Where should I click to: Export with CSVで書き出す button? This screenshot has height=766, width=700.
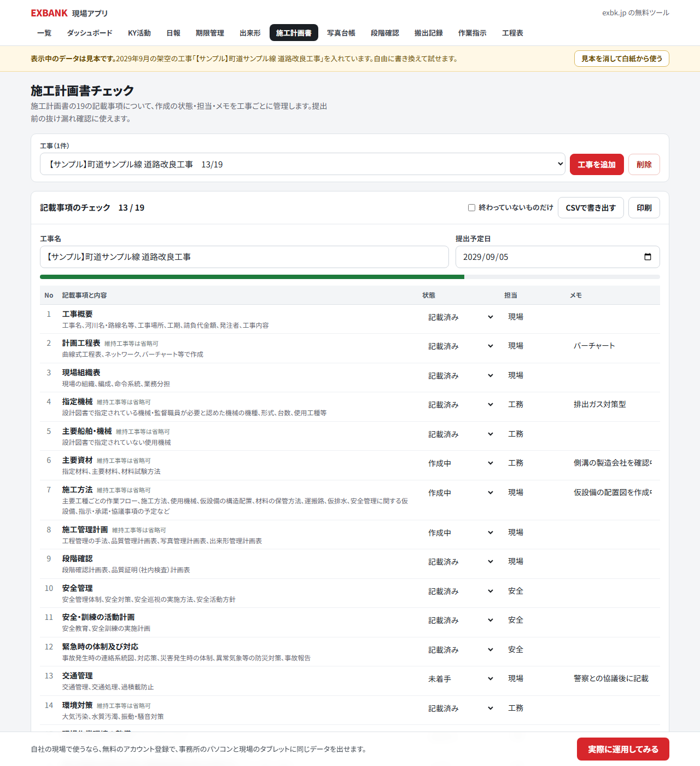[591, 208]
